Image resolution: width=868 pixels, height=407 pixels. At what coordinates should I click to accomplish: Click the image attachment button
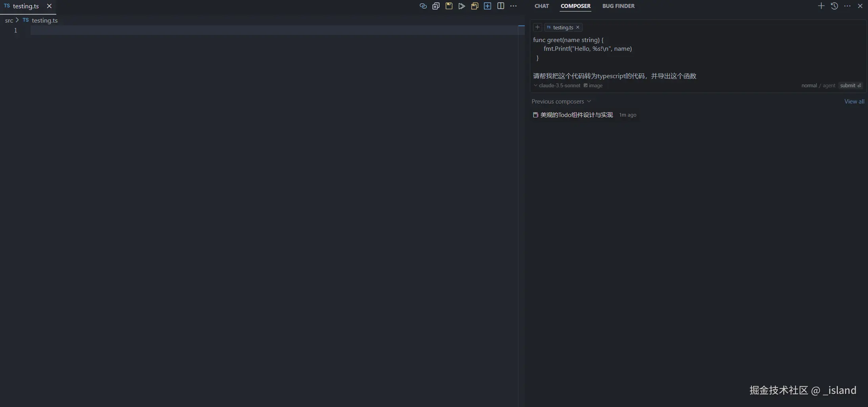coord(593,86)
